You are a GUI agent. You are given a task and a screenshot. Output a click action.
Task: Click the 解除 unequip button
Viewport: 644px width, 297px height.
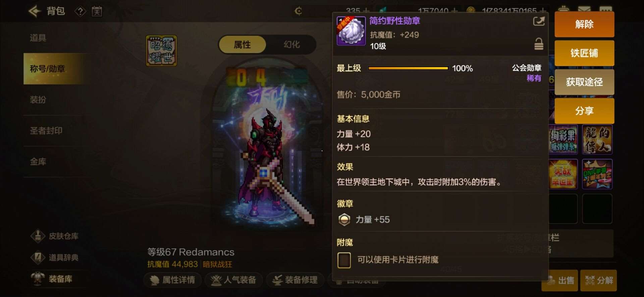[x=584, y=24]
